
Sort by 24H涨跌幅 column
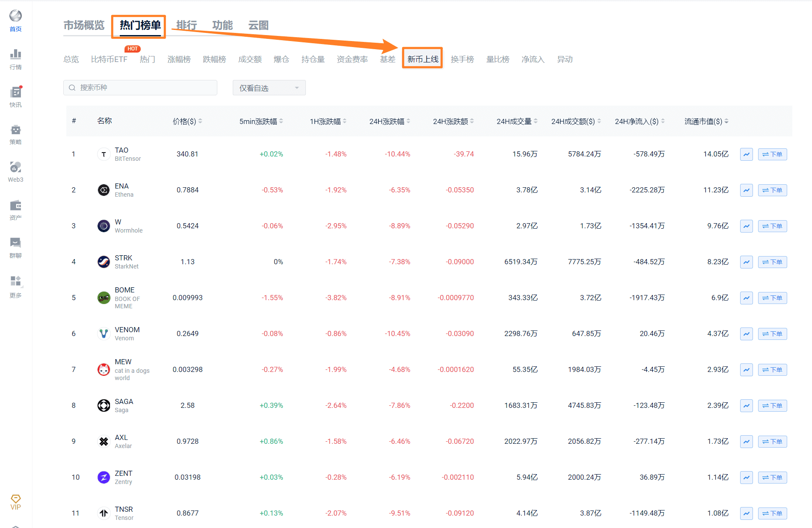click(390, 121)
